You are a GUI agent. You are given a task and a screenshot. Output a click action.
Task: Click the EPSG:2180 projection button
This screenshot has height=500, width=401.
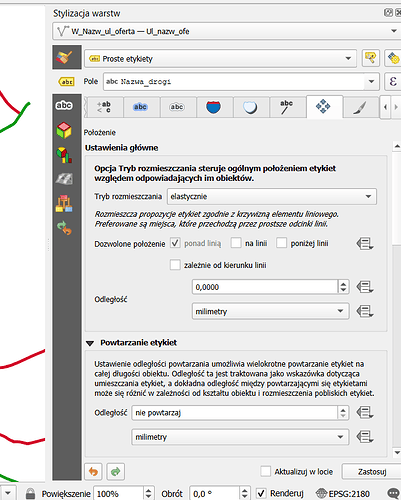(x=343, y=494)
